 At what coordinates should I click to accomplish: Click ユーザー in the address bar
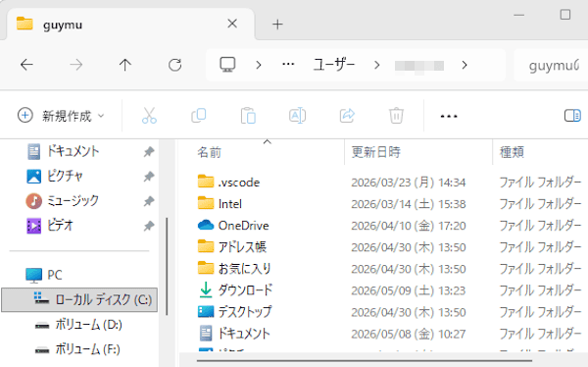334,65
